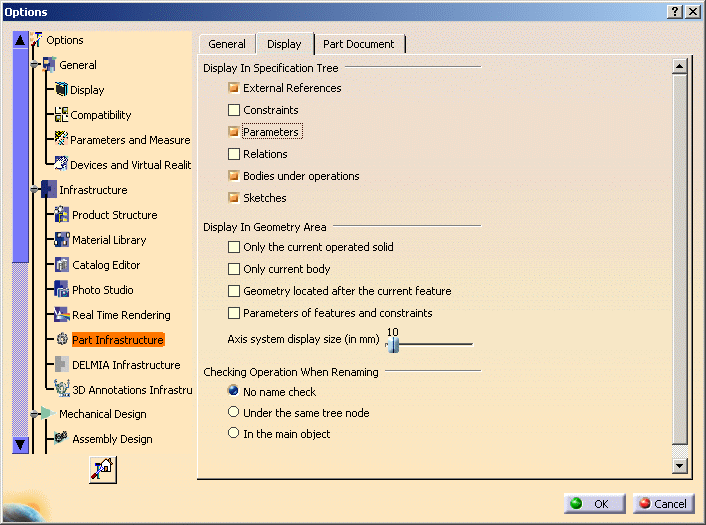The image size is (706, 525).
Task: Open Photo Studio icon in tree
Action: point(62,290)
